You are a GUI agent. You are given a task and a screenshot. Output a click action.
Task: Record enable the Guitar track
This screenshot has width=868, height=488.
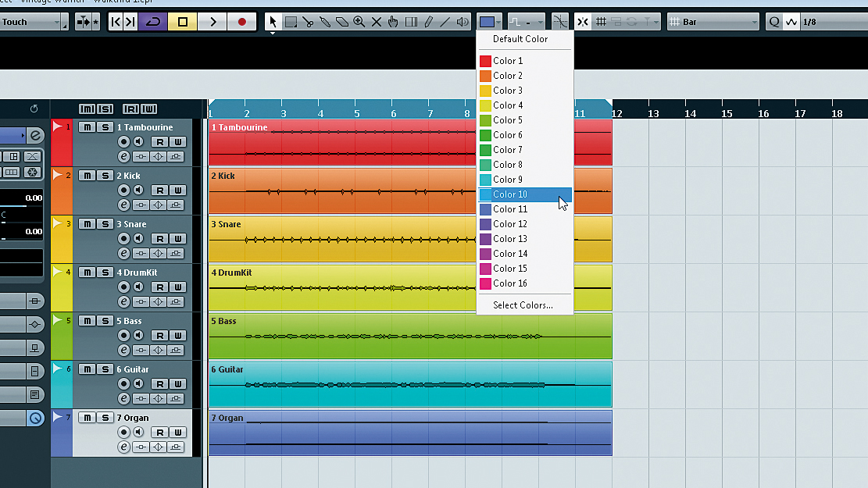pyautogui.click(x=123, y=384)
